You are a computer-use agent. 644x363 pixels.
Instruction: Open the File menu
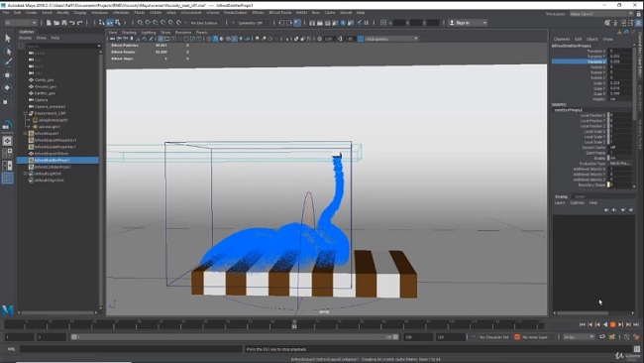(x=6, y=13)
